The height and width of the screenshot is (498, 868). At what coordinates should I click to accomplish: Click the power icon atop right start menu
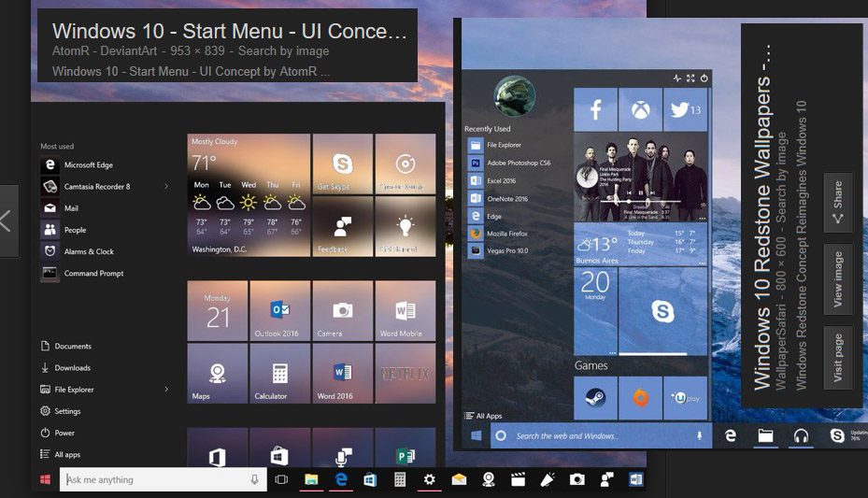[704, 78]
